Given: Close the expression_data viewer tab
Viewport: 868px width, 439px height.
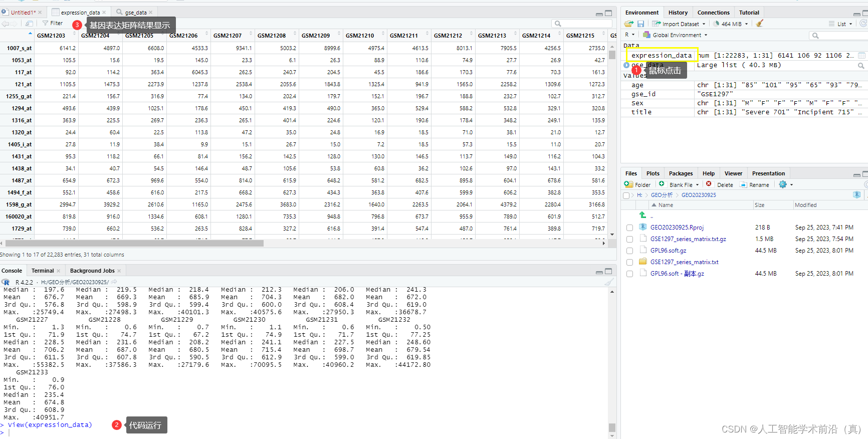Looking at the screenshot, I should (x=104, y=13).
